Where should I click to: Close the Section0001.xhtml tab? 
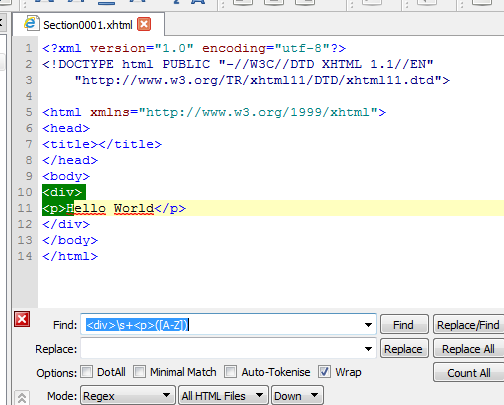[144, 24]
